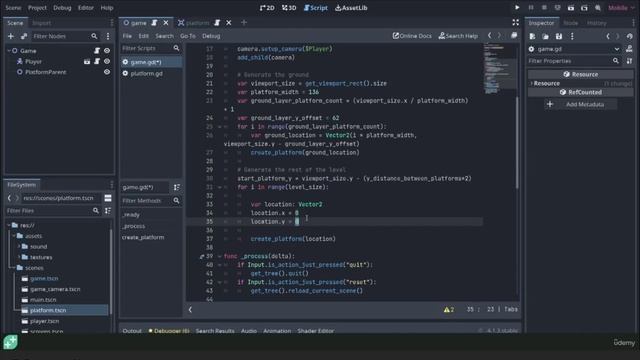
Task: Go to previous script edit location
Action: 489,36
